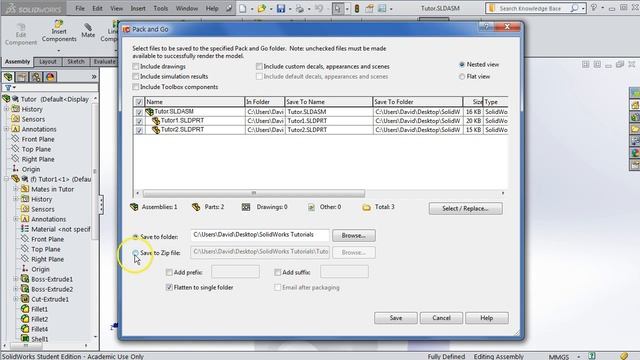This screenshot has height=360, width=640.
Task: Click the Cancel button in dialog
Action: coord(441,318)
